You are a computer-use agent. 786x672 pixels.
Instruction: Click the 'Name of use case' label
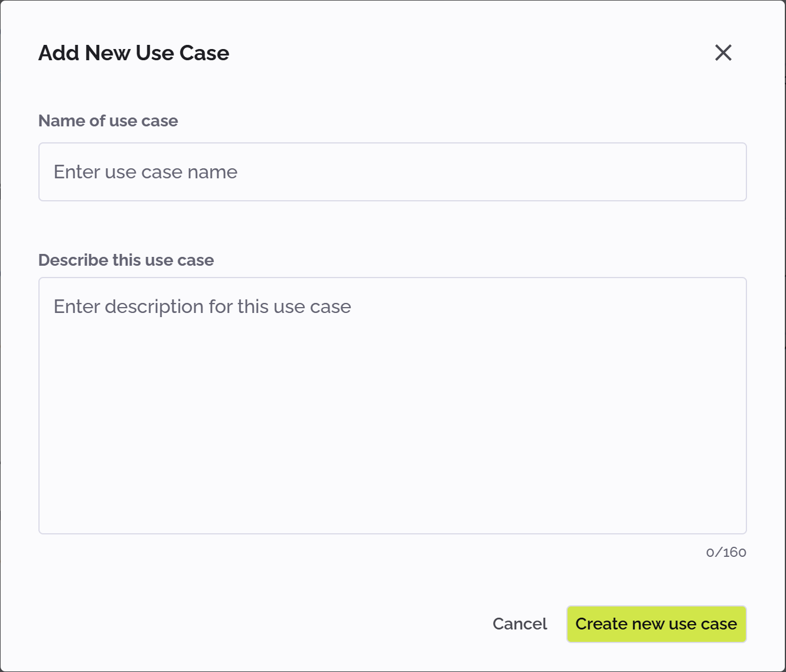tap(108, 121)
